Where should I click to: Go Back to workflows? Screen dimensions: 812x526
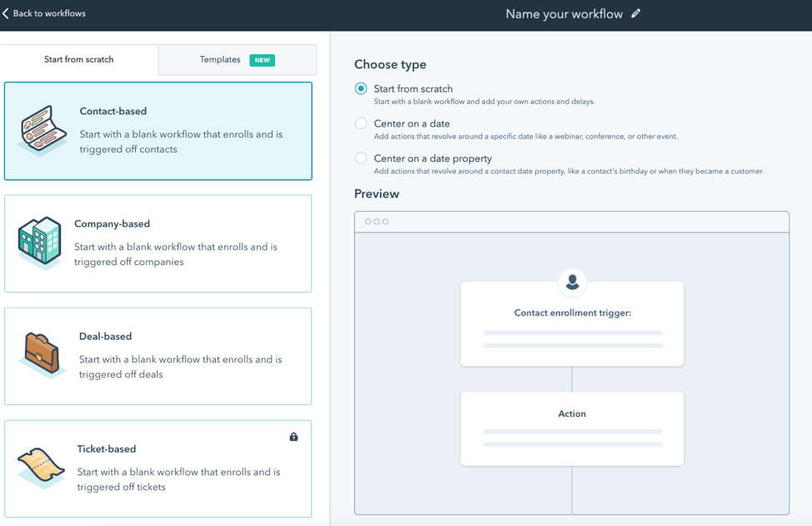click(49, 13)
